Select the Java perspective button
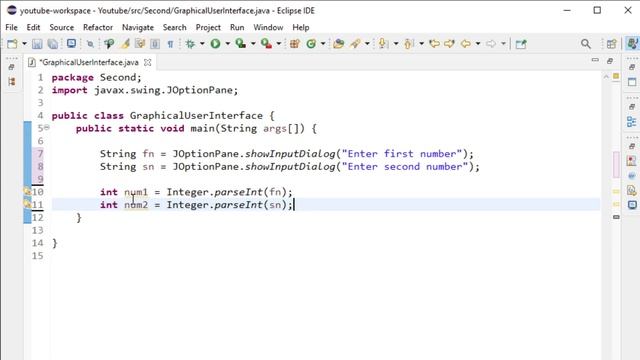 tap(632, 43)
